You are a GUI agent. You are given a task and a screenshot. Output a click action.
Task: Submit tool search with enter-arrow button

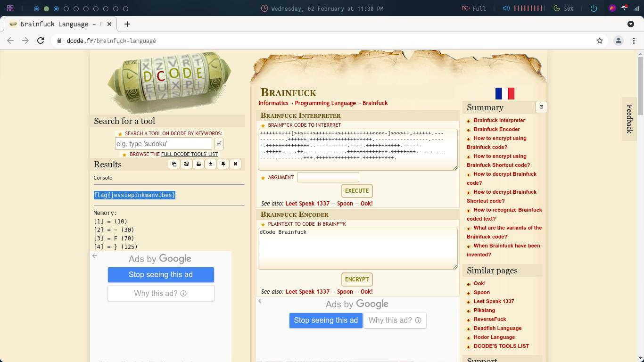(x=219, y=144)
